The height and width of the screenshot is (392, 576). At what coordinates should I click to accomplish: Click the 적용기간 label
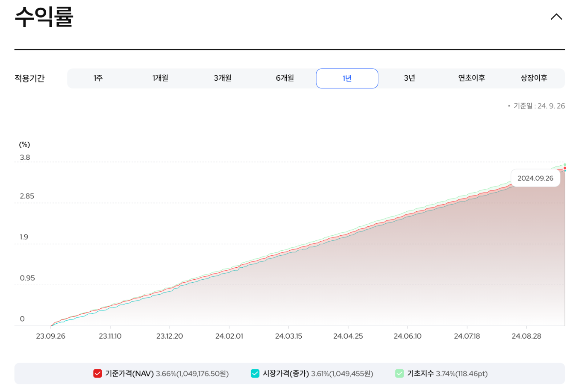29,79
